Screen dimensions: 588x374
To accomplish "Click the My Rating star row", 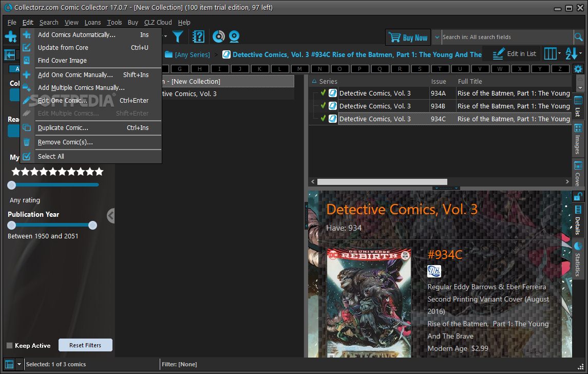I will pyautogui.click(x=58, y=172).
